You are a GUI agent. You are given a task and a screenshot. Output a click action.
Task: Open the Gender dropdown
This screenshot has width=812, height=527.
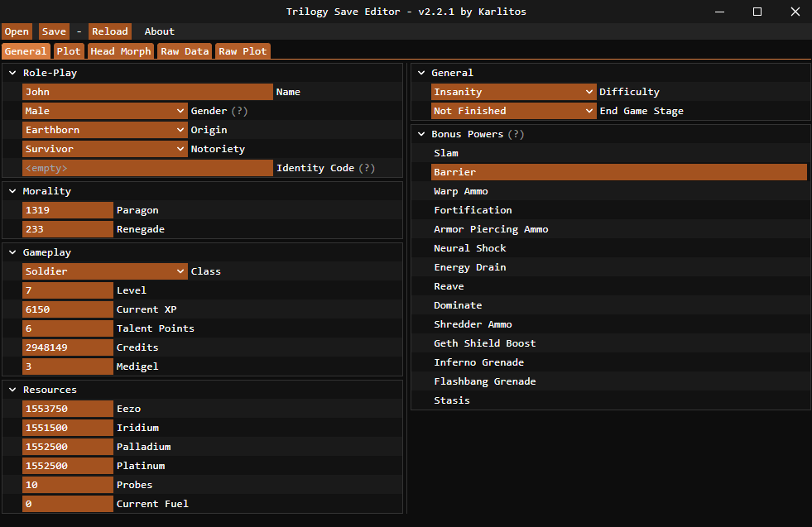(x=104, y=111)
